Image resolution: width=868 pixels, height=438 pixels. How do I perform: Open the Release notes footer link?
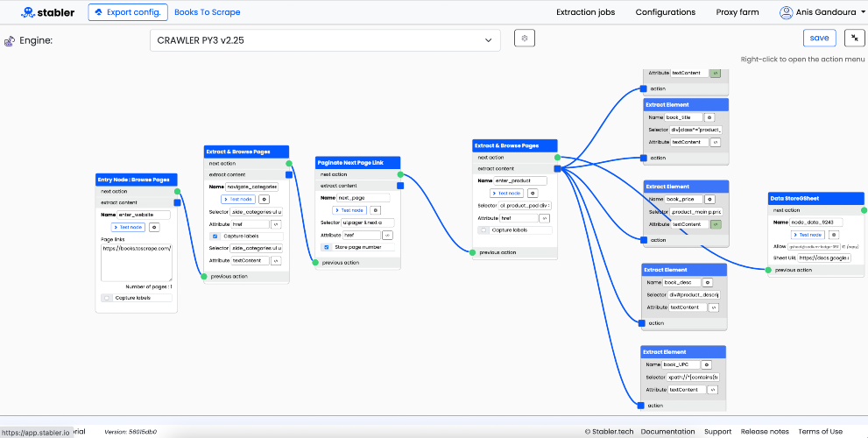(765, 431)
